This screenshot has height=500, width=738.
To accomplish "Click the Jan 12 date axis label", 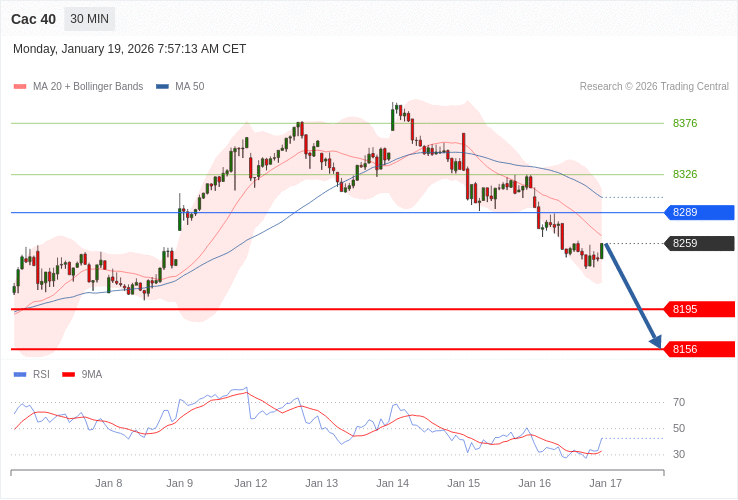I will (251, 483).
